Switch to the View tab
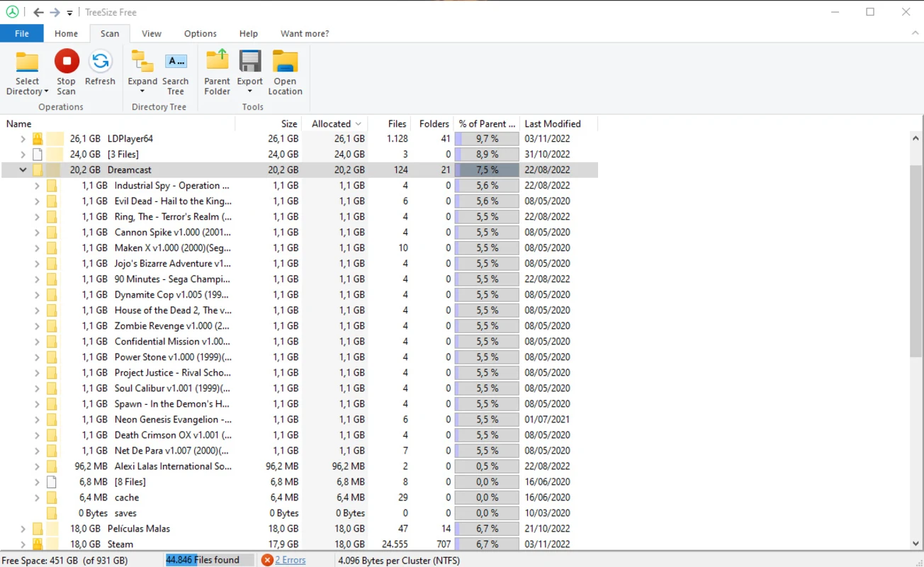Viewport: 924px width, 567px height. 151,33
